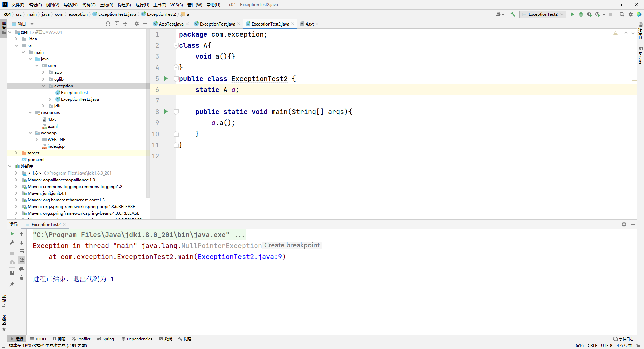Expand the cglib package node
Image resolution: width=644 pixels, height=349 pixels.
click(43, 79)
